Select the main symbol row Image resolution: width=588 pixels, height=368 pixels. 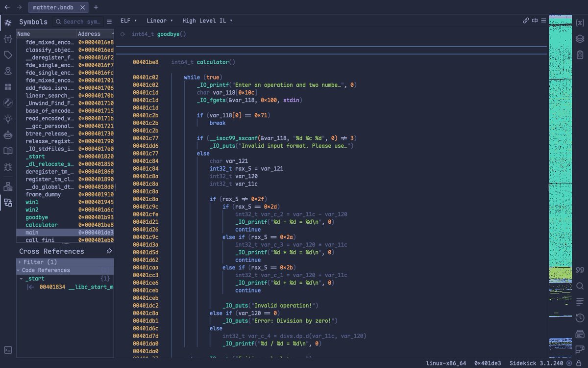point(65,232)
